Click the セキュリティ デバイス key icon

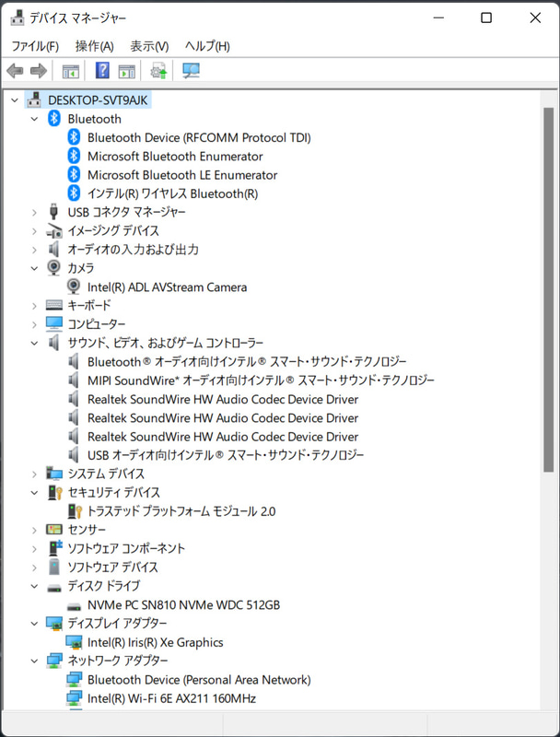[x=55, y=492]
